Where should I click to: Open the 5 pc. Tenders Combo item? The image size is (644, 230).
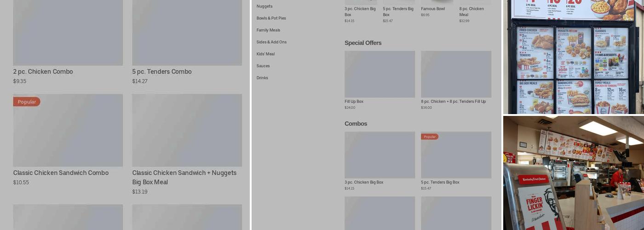point(162,71)
